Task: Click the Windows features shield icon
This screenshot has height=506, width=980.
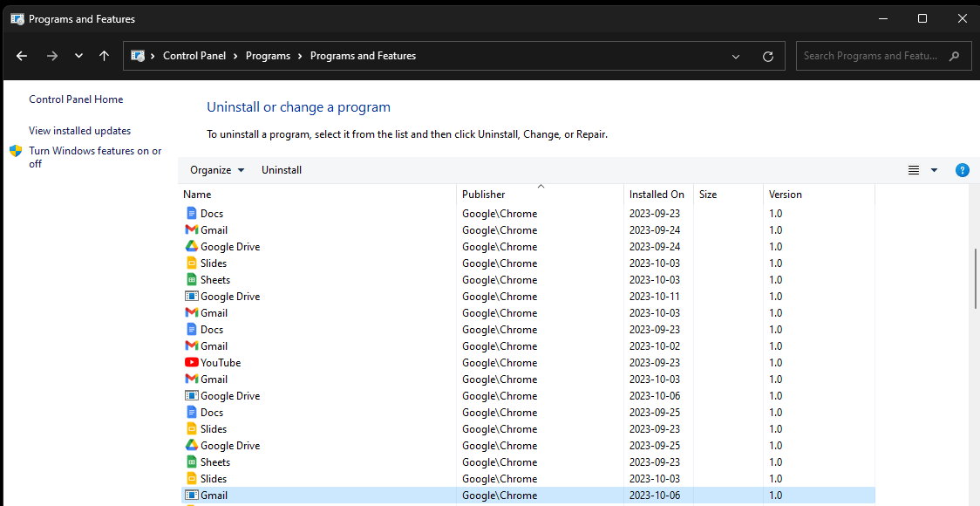Action: (16, 151)
